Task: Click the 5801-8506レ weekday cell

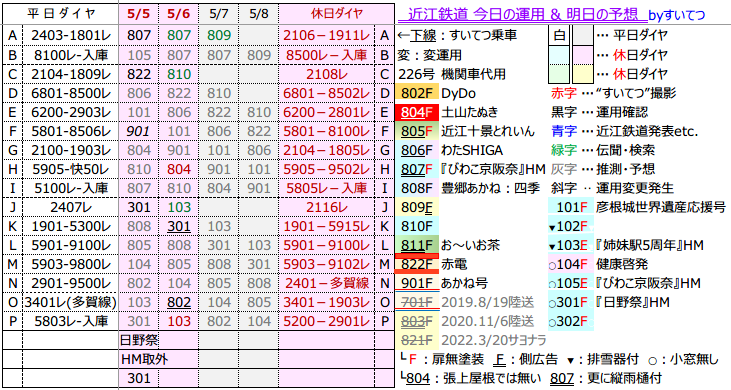Action: coord(70,131)
